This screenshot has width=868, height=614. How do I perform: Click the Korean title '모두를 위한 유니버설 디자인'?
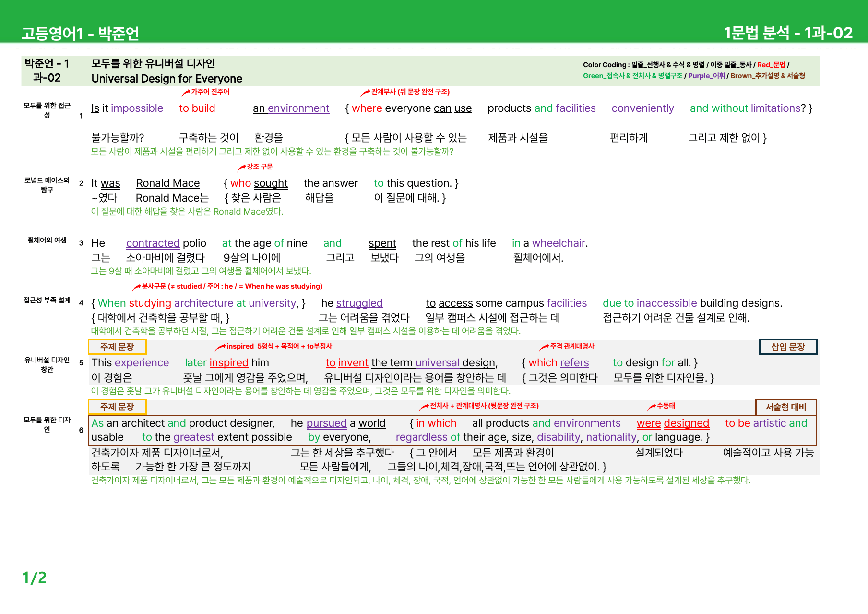[153, 63]
